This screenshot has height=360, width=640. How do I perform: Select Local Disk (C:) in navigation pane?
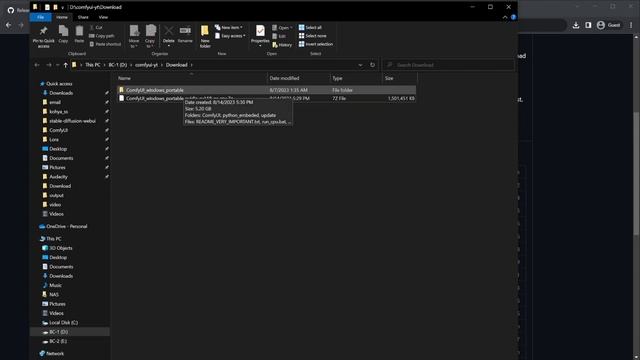point(63,322)
